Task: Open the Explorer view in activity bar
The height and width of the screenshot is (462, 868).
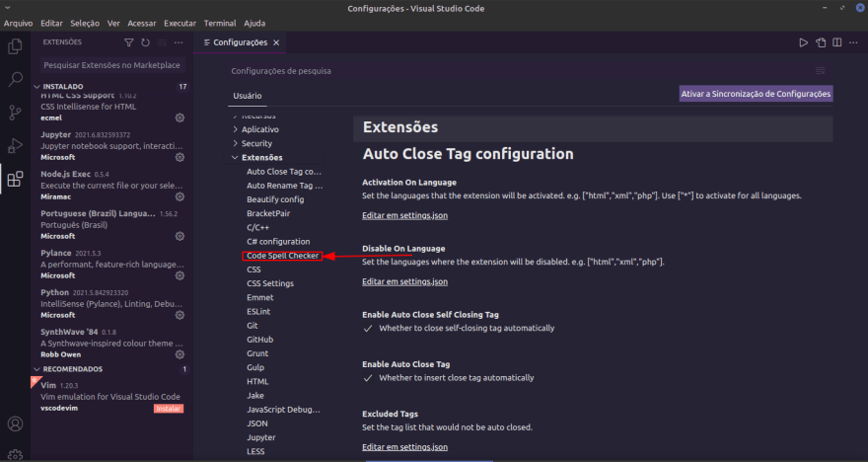Action: (x=15, y=46)
